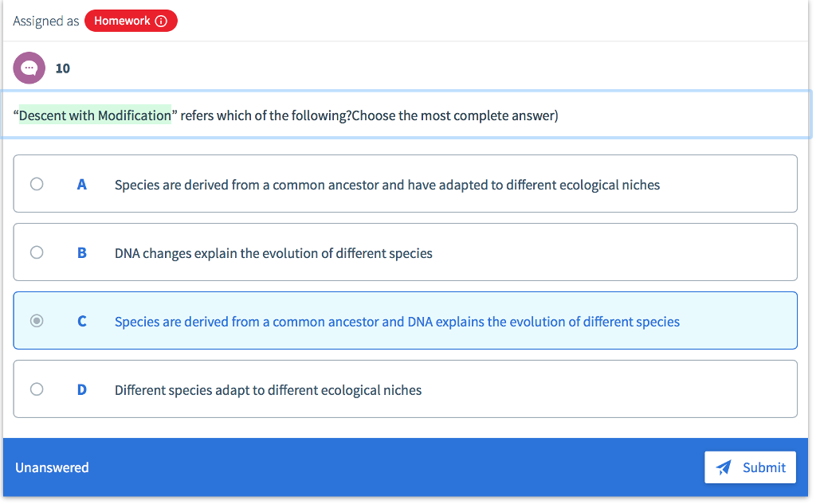
Task: Click the red Homework assignment badge
Action: (x=130, y=21)
